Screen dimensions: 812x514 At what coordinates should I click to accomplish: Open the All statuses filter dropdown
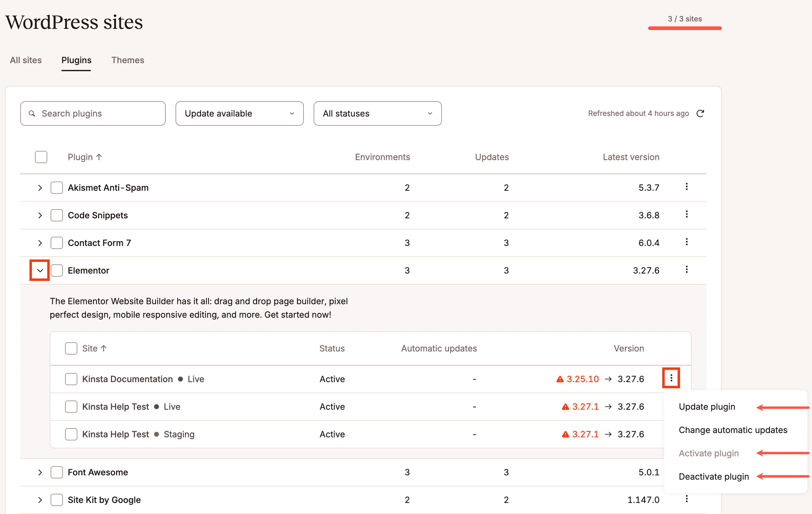pyautogui.click(x=377, y=113)
